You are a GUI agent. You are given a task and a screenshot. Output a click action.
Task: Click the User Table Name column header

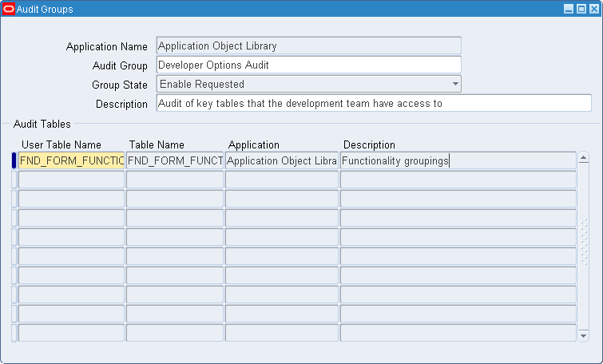click(x=61, y=145)
